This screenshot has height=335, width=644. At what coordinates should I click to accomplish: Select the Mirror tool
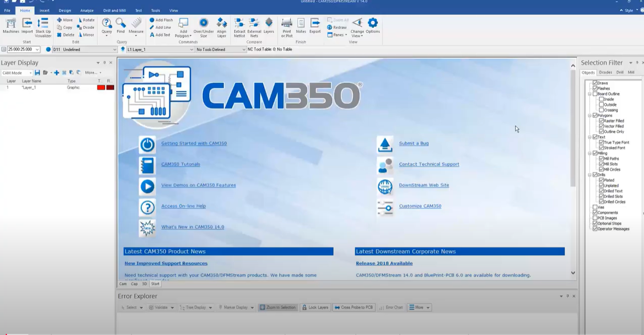pyautogui.click(x=86, y=35)
